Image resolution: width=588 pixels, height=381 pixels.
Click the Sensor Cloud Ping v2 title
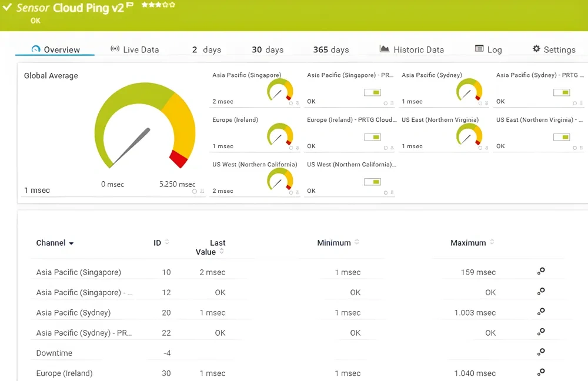[70, 8]
